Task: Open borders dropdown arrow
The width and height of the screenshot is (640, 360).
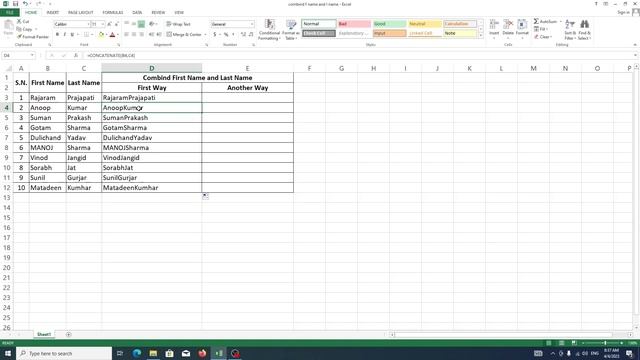Action: tap(91, 35)
